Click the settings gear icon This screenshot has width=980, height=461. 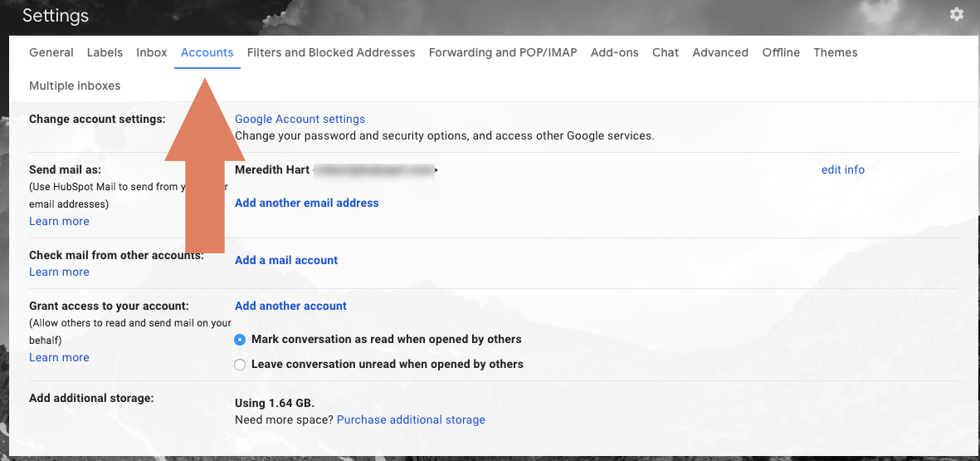[957, 14]
